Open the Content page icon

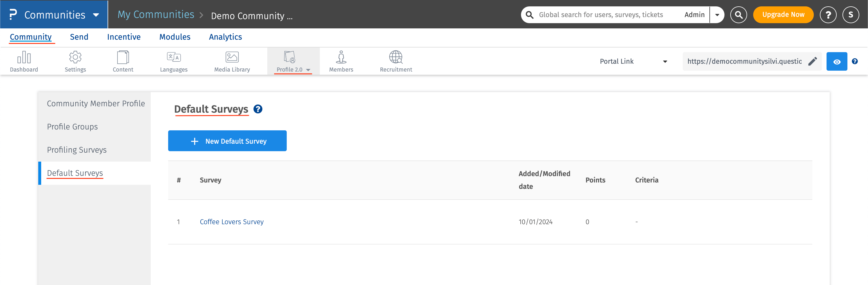[123, 58]
